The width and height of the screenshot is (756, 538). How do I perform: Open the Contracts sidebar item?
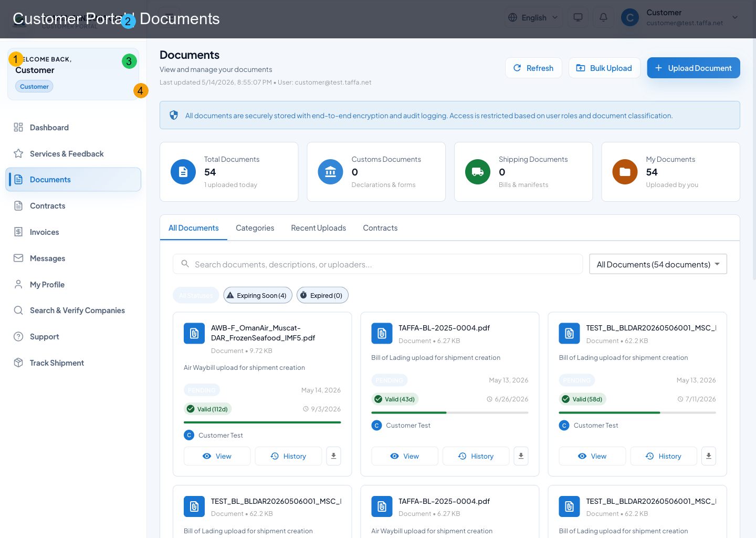pos(73,206)
